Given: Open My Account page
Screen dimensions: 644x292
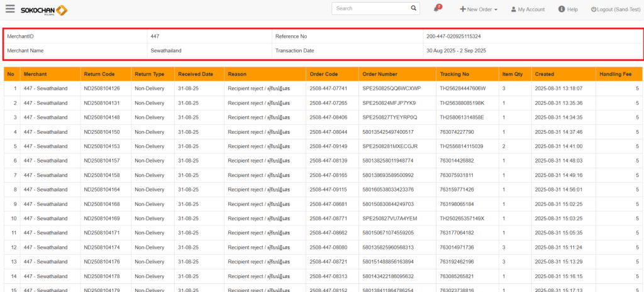Looking at the screenshot, I should 528,9.
